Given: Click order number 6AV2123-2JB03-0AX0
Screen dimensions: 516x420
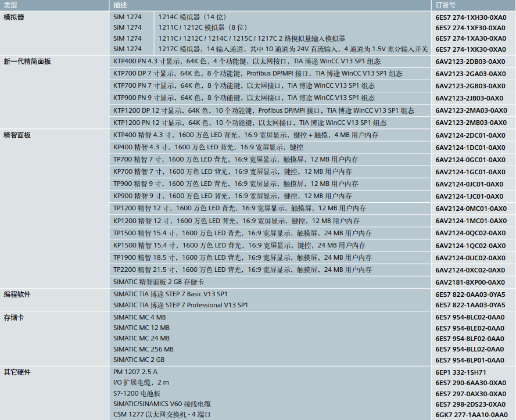Looking at the screenshot, I should coord(470,98).
